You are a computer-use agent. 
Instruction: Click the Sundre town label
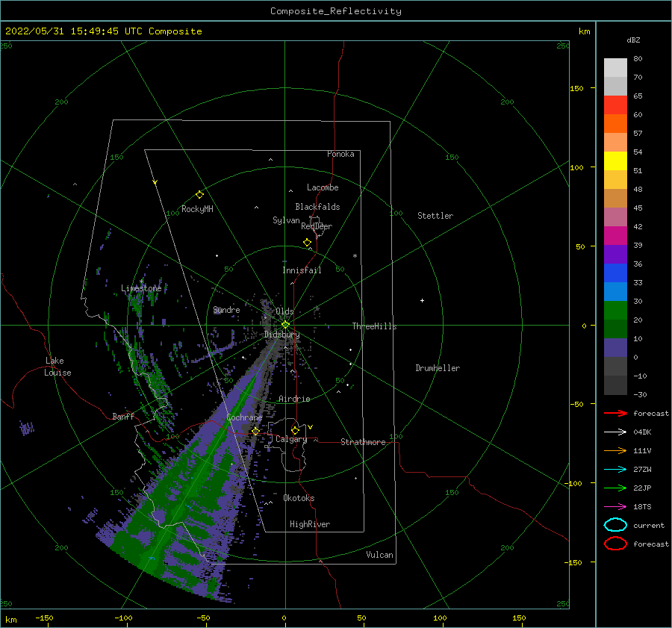(226, 309)
